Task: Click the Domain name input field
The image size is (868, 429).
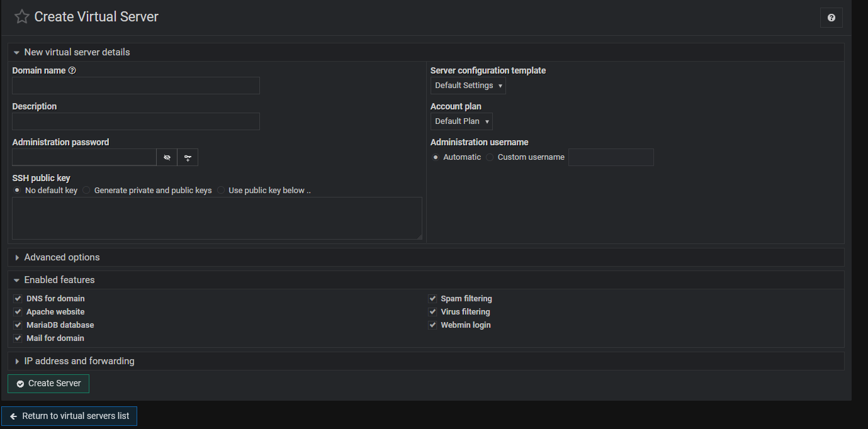Action: tap(135, 86)
